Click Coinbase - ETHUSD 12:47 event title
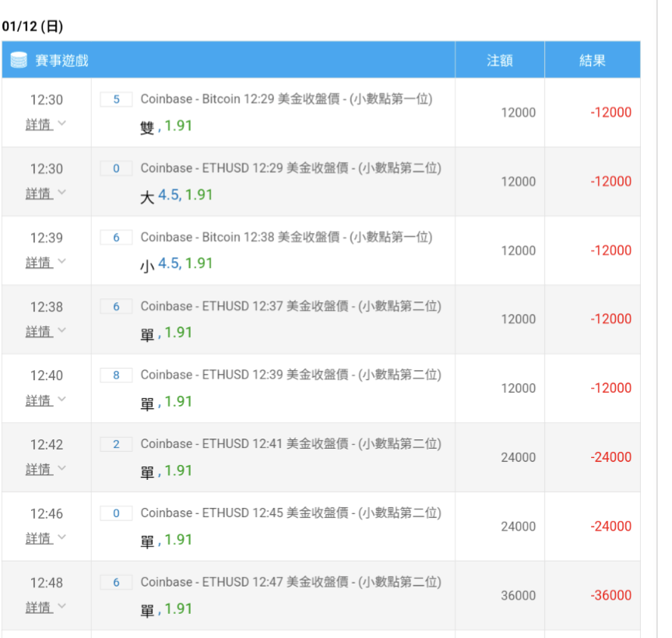The width and height of the screenshot is (672, 638). (x=291, y=582)
